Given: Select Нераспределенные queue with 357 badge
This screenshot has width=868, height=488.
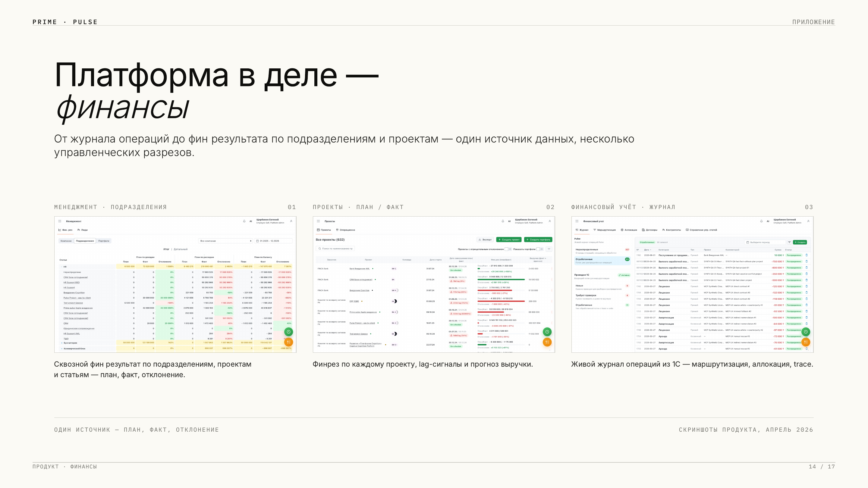Looking at the screenshot, I should (602, 251).
